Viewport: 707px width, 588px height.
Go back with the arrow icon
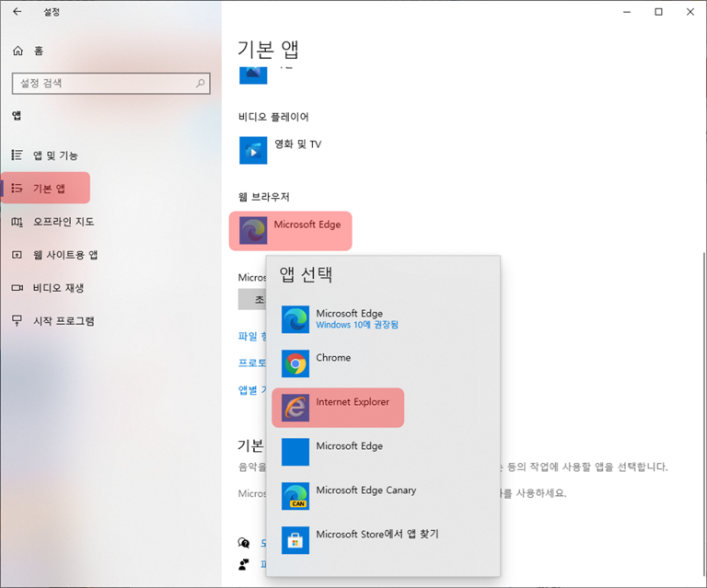pyautogui.click(x=17, y=12)
